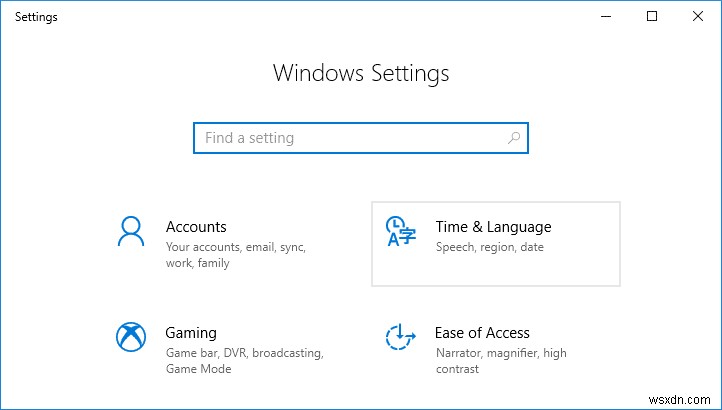Click the Gaming Xbox logo icon
Screen dimensions: 722x410
131,337
